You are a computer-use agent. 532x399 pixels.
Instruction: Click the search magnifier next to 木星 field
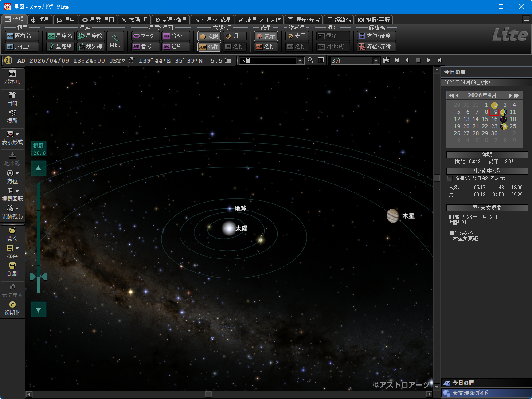tap(310, 60)
